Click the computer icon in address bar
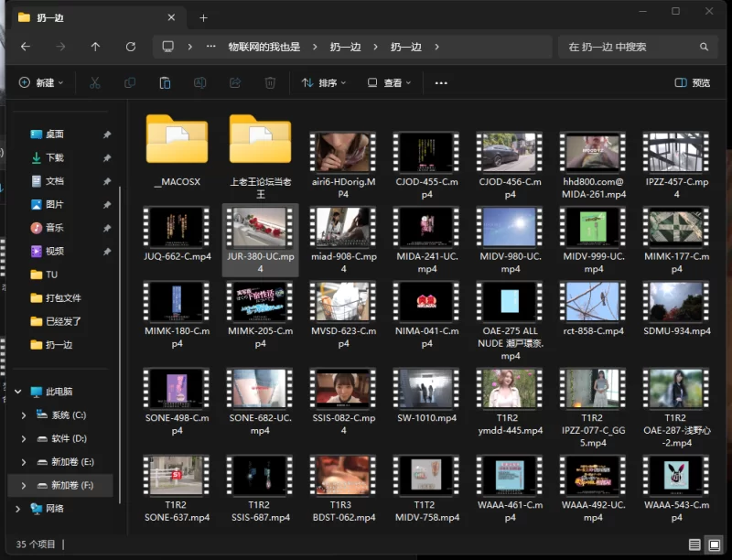 pyautogui.click(x=168, y=47)
